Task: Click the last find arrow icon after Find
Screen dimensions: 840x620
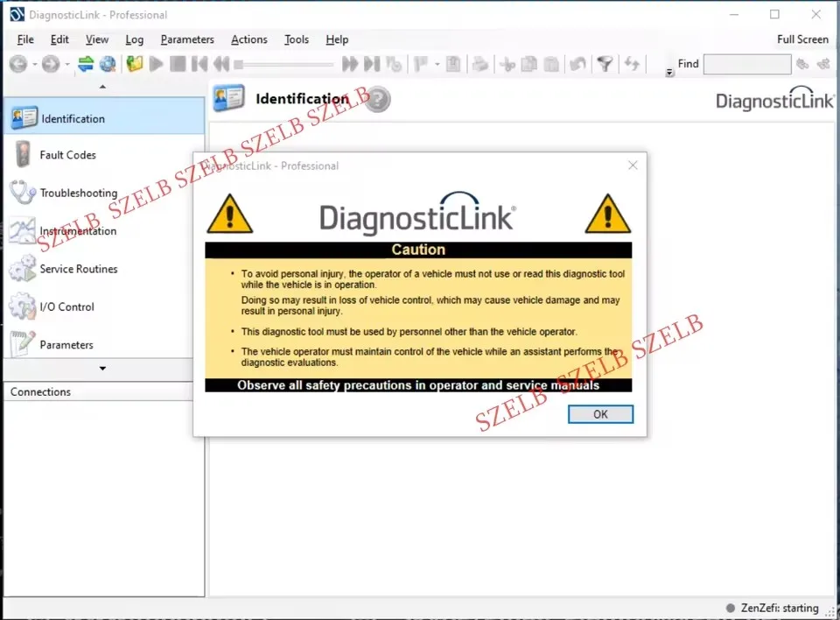Action: [822, 64]
